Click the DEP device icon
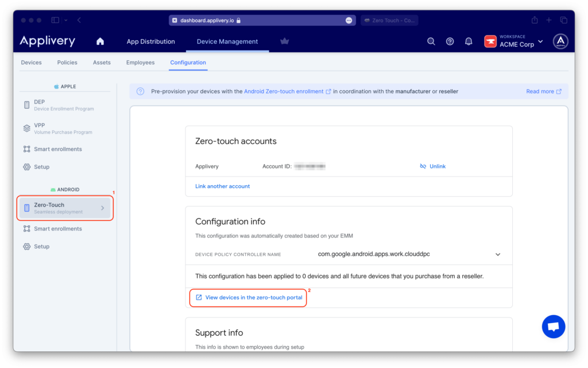This screenshot has width=588, height=368. coord(26,105)
